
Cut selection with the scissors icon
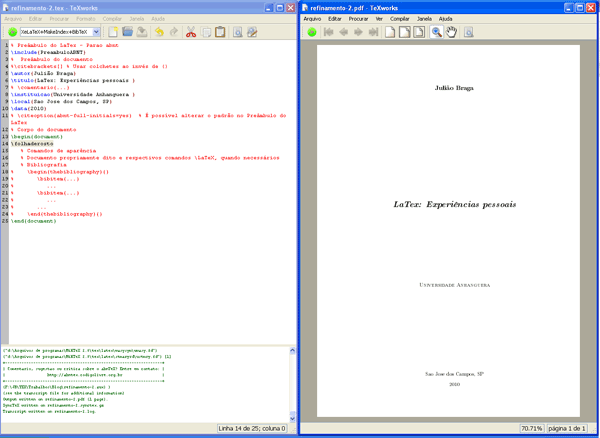[x=192, y=32]
